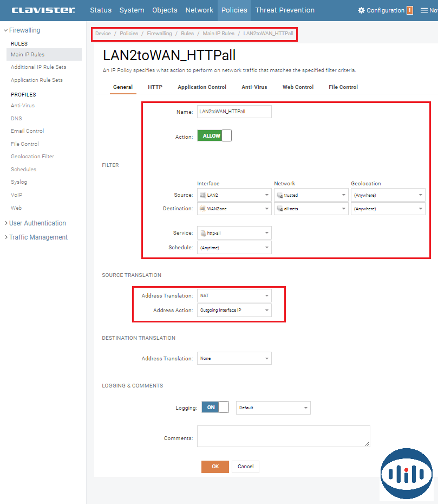Open the source Address Translation NAT dropdown
The image size is (438, 504).
pos(234,296)
